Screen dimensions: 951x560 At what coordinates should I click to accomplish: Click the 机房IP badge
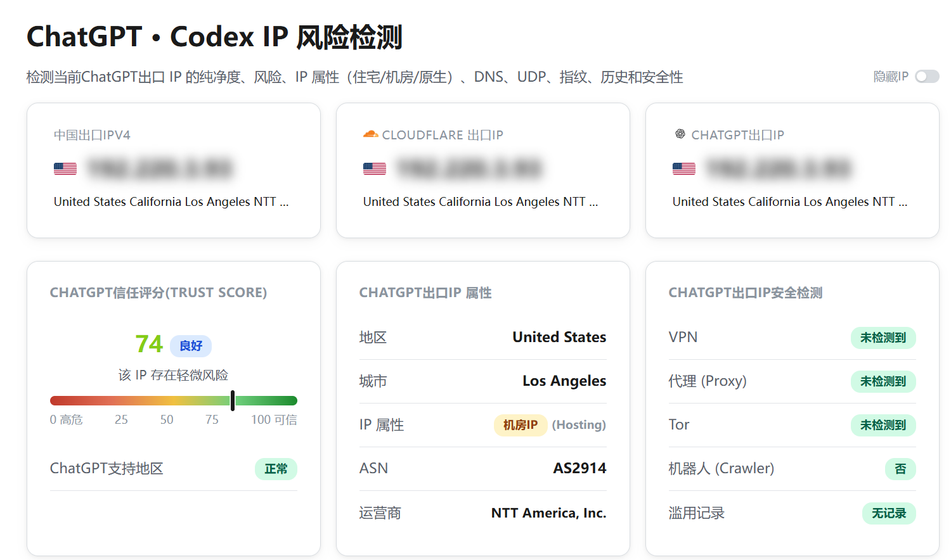click(521, 425)
